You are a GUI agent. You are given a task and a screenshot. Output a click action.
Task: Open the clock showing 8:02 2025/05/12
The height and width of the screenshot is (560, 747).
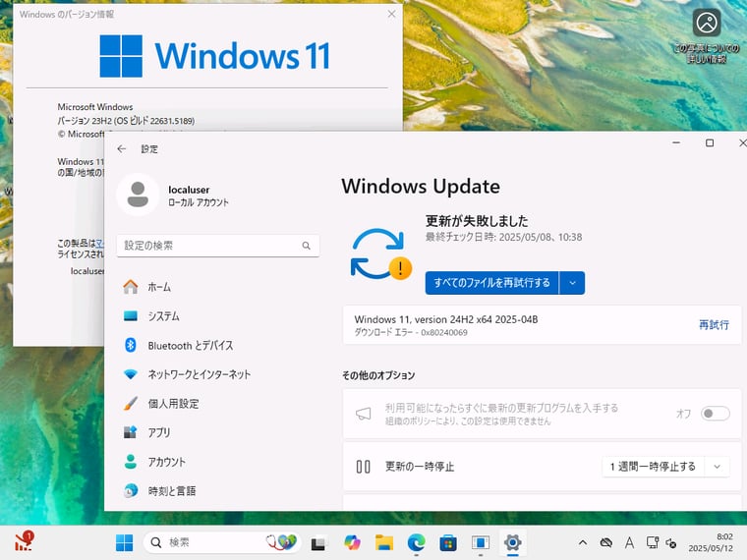pos(711,542)
